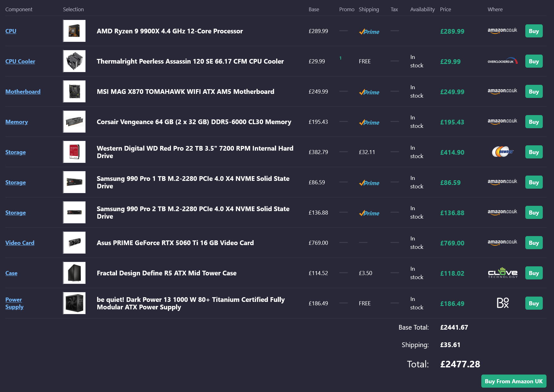Buy the Samsung 990 Pro 1 TB SSD

point(534,182)
